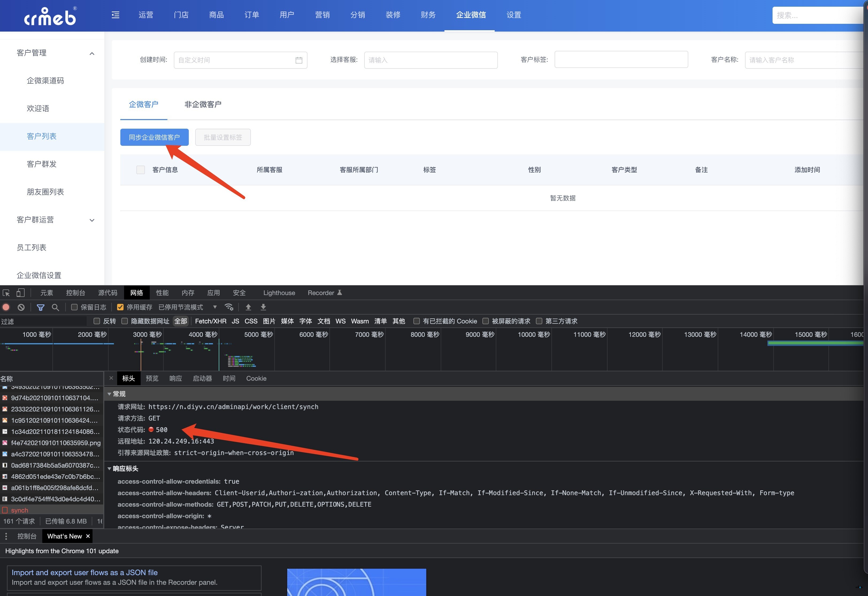Disable 停用缓存 checkbox
Viewport: 868px width, 596px height.
click(120, 307)
